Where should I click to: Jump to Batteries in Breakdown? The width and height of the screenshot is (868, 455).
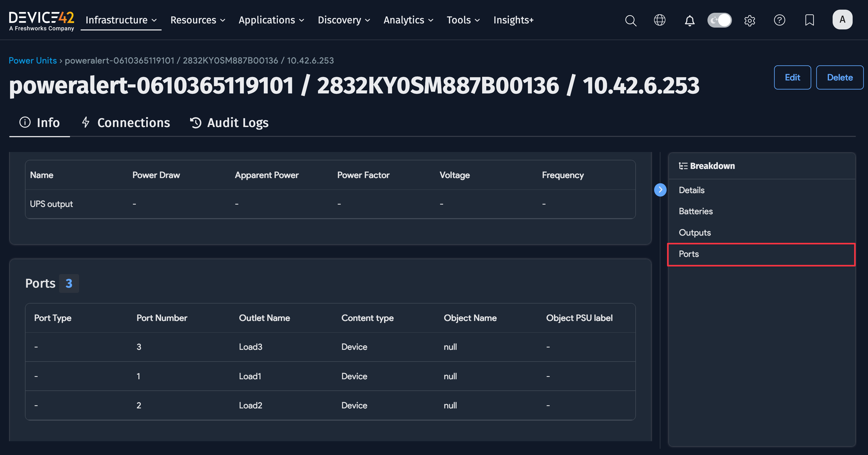pos(695,211)
